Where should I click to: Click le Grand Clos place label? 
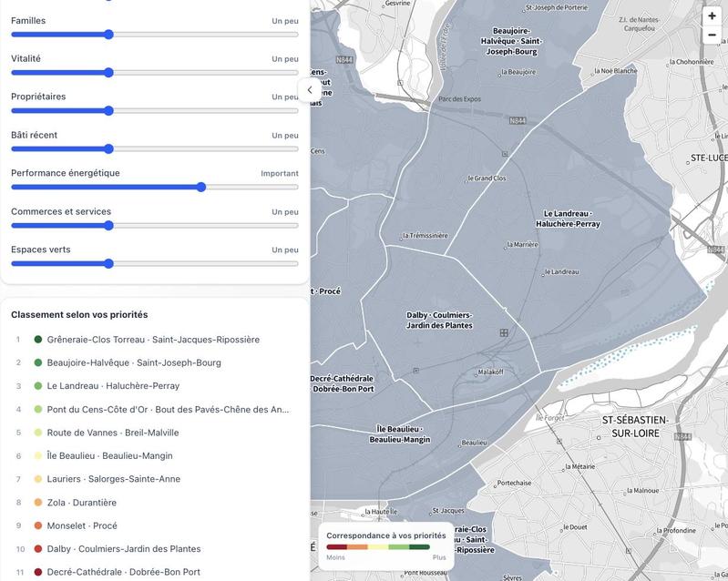[x=487, y=178]
